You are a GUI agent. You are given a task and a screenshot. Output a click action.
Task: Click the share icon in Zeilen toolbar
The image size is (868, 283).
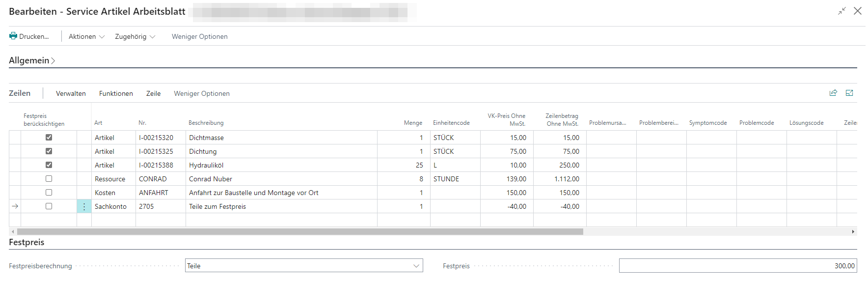coord(833,93)
